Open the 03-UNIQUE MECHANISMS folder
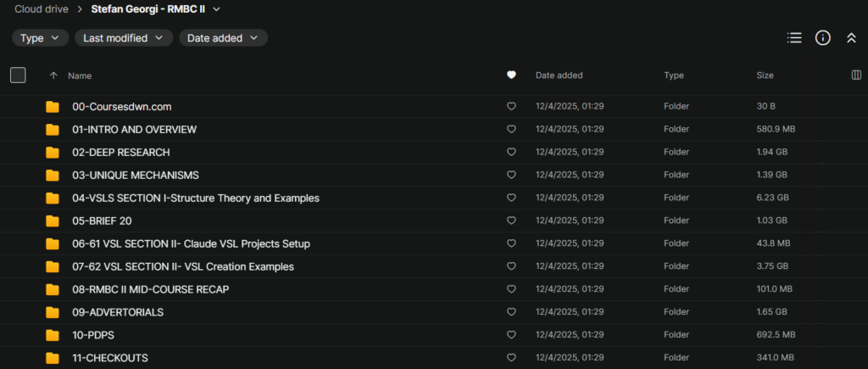This screenshot has width=868, height=369. [136, 175]
